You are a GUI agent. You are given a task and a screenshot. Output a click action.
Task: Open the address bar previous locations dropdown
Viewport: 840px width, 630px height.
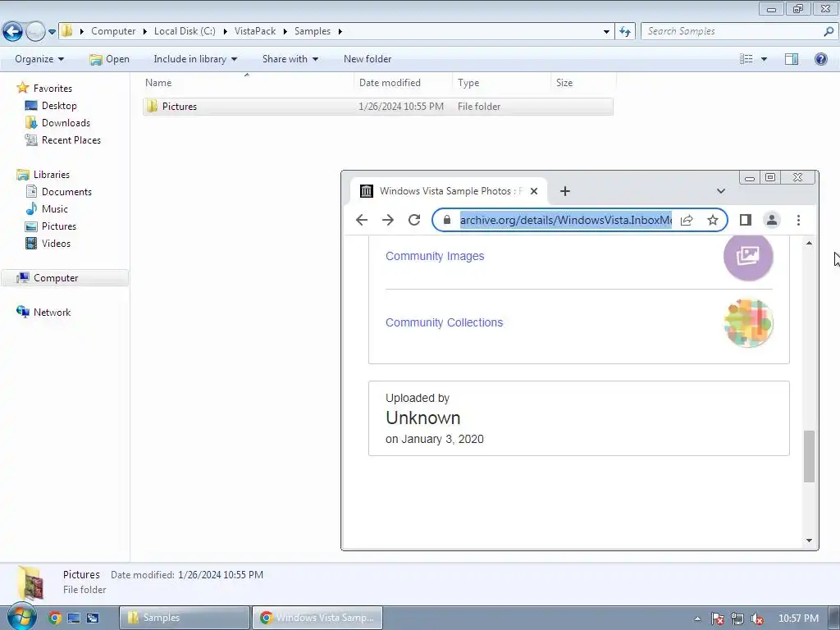[x=606, y=32]
